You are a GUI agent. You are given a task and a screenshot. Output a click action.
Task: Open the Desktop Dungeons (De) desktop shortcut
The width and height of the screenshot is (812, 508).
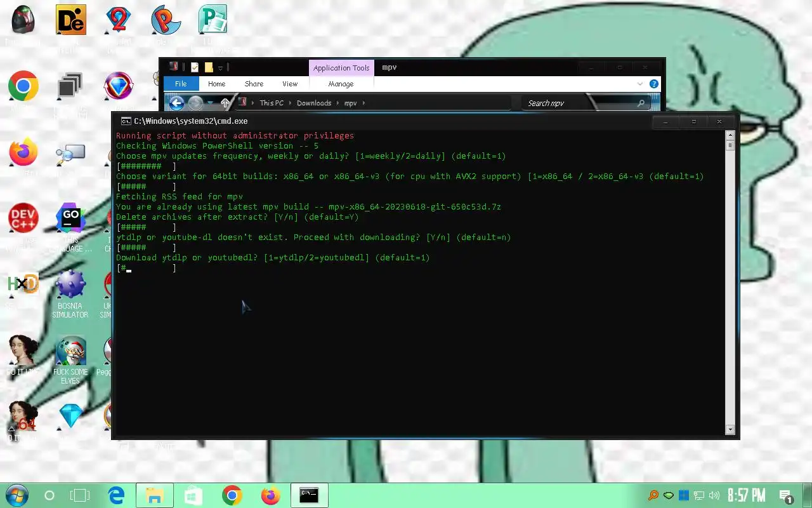pos(71,20)
